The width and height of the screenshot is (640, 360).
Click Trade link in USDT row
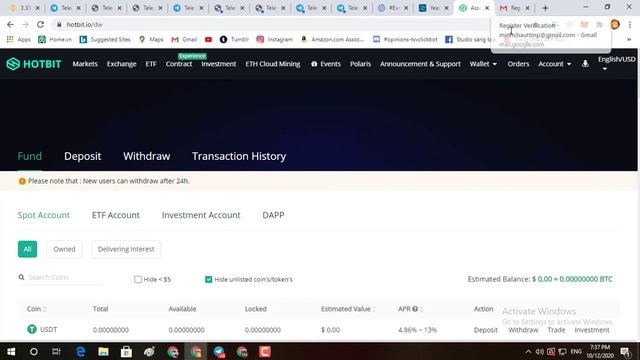tap(556, 330)
